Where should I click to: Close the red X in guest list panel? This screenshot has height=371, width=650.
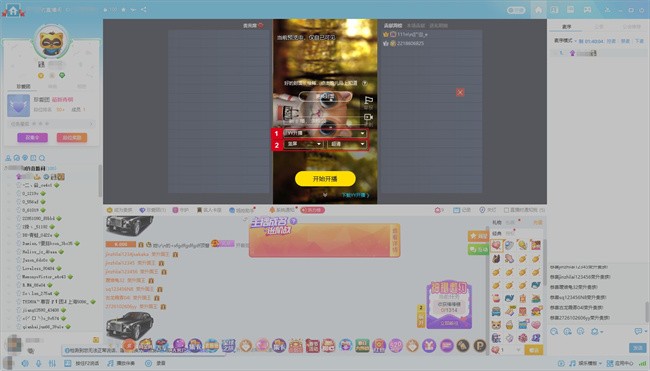click(x=460, y=92)
